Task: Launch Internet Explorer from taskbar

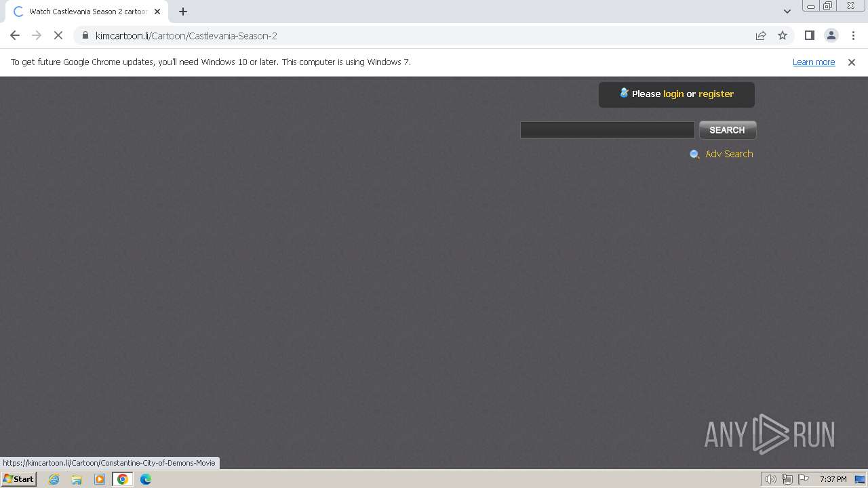Action: 54,479
